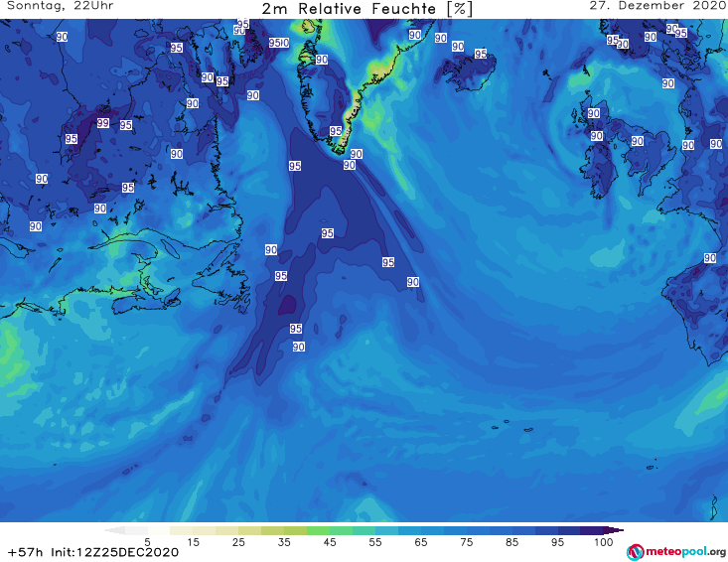
Task: Click legend value '85'
Action: pos(512,542)
